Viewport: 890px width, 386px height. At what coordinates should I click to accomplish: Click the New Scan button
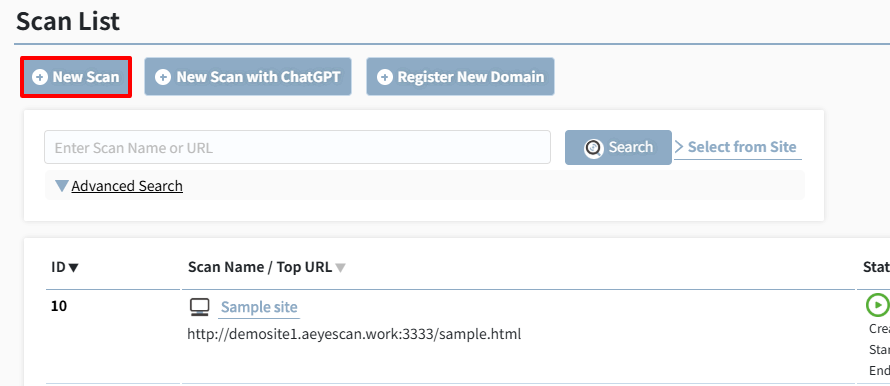(76, 77)
